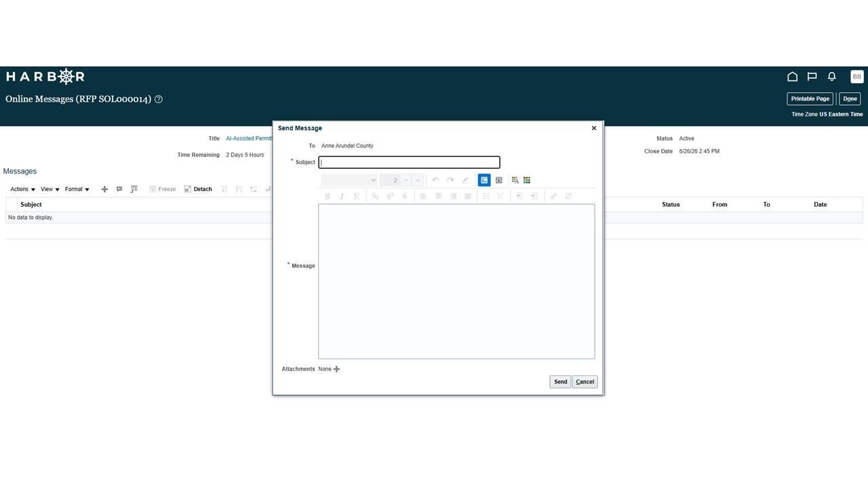Click the expand arrows icon right of Detach

[x=254, y=189]
